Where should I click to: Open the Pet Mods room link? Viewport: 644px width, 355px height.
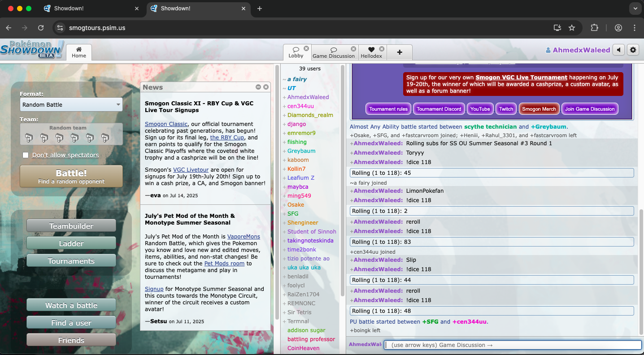pos(224,264)
